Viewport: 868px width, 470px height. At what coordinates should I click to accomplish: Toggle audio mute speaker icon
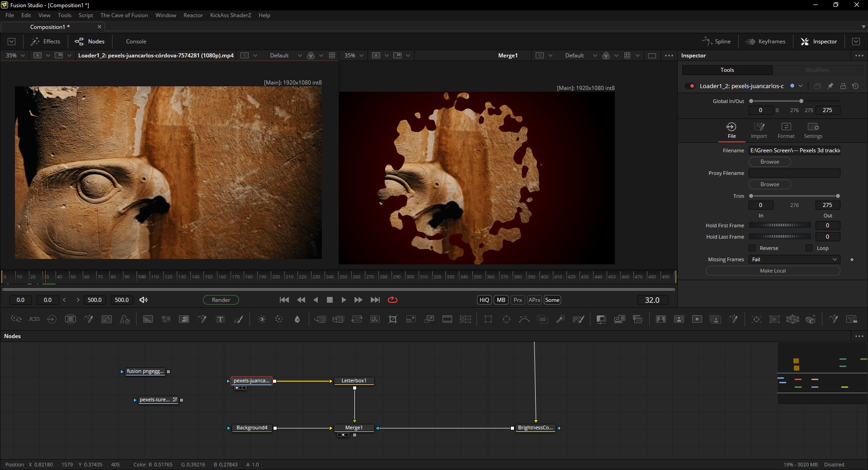click(x=143, y=300)
